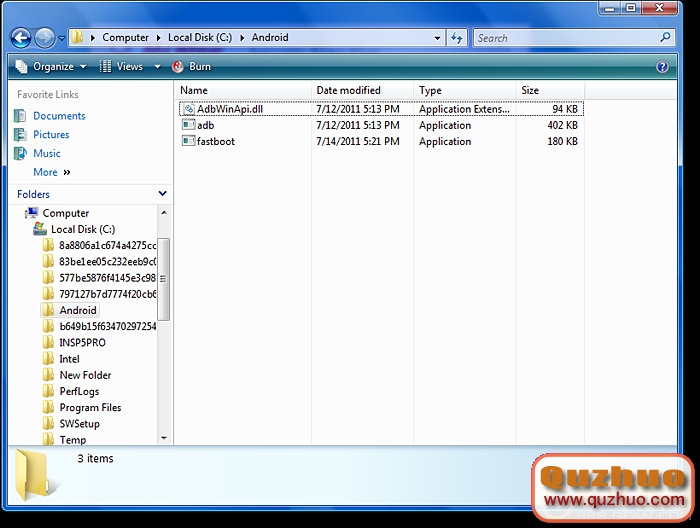The height and width of the screenshot is (528, 700).
Task: Select Computer in the folder tree
Action: (66, 213)
